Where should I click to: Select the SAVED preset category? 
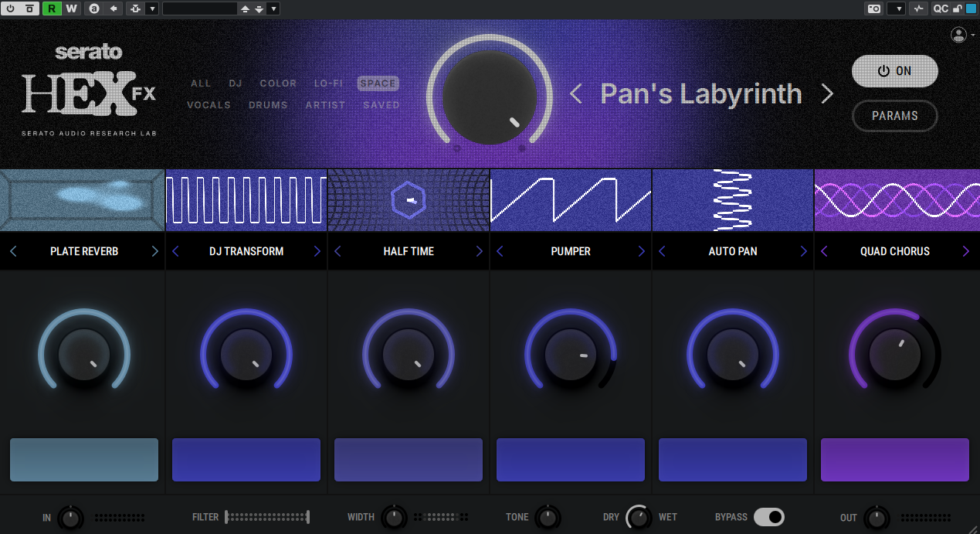pos(381,105)
